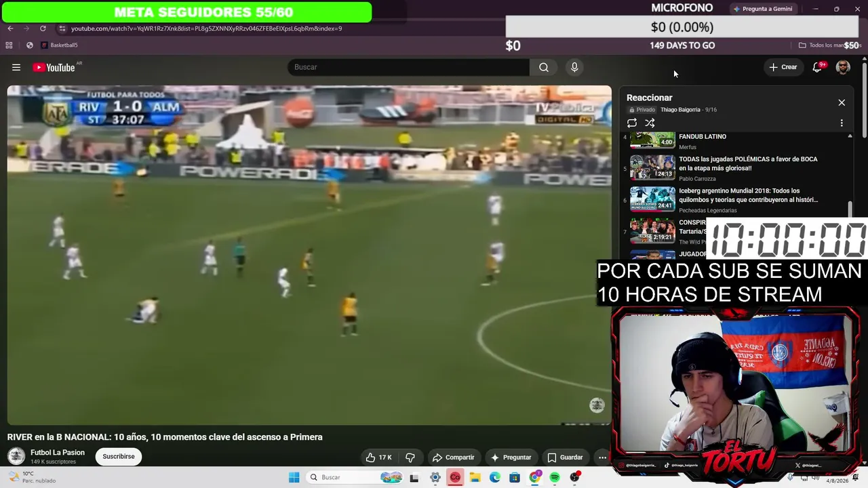
Task: Click the 149 K suscriptores count
Action: pos(54,462)
